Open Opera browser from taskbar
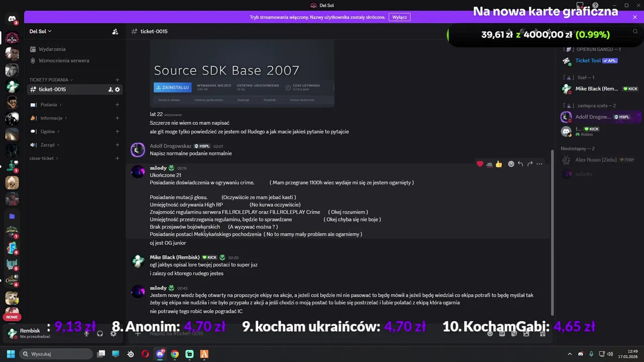The width and height of the screenshot is (644, 362). pyautogui.click(x=145, y=354)
